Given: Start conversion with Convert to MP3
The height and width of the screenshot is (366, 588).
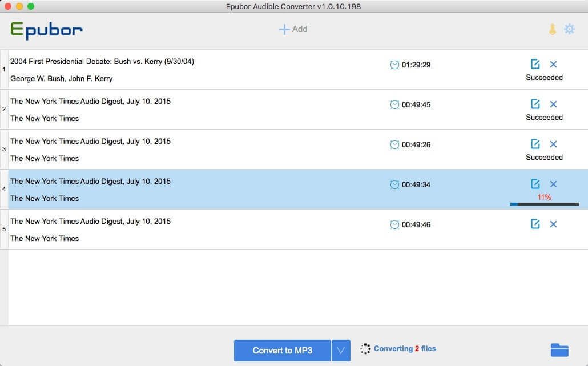Looking at the screenshot, I should [x=283, y=351].
